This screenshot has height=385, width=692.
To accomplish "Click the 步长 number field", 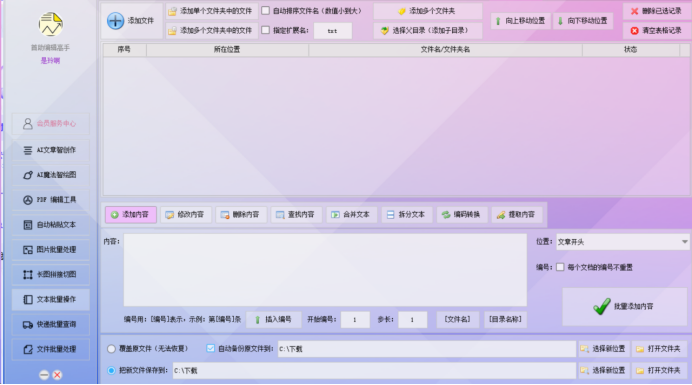I will pos(413,320).
